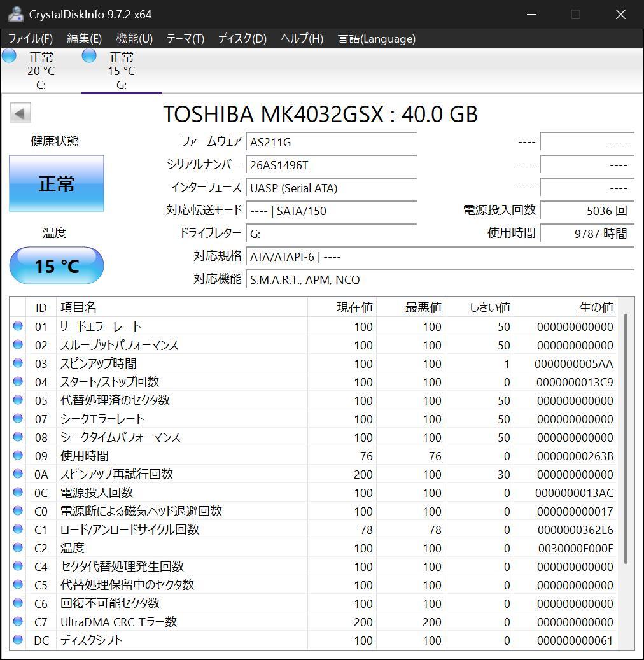The width and height of the screenshot is (644, 660).
Task: Click the 15 °C temperature button
Action: (x=57, y=265)
